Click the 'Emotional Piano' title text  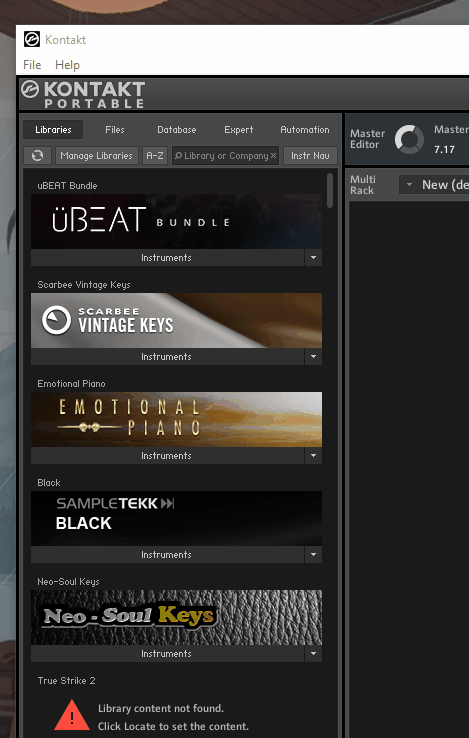[x=71, y=384]
